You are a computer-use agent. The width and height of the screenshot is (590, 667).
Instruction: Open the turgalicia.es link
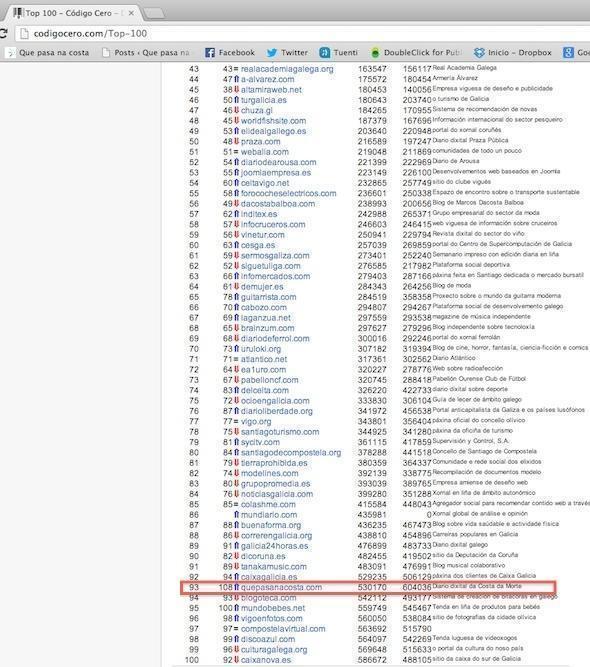264,100
